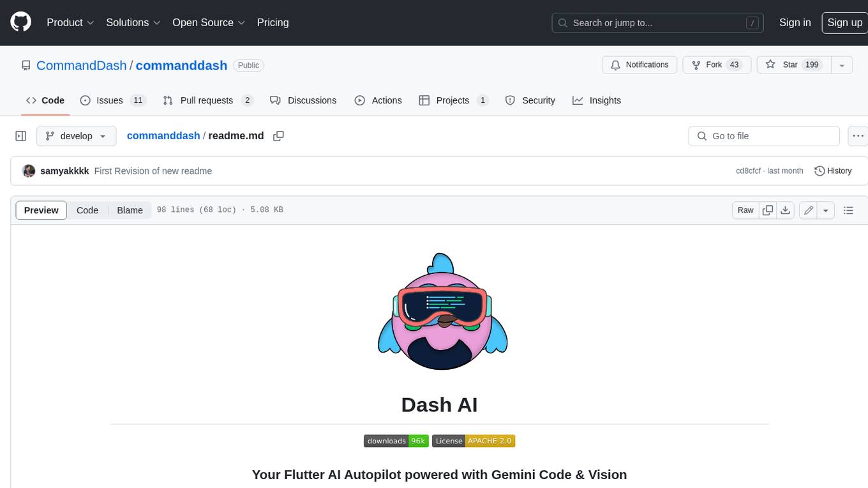
Task: Open the Pull requests tab
Action: pos(208,100)
